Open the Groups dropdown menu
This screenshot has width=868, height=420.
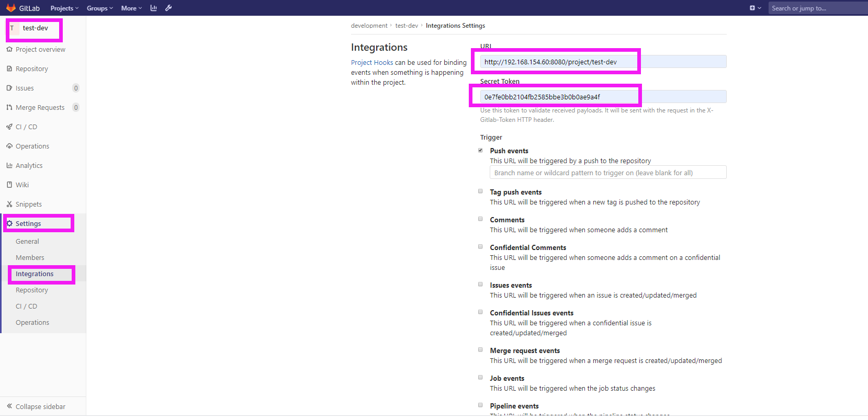click(99, 8)
